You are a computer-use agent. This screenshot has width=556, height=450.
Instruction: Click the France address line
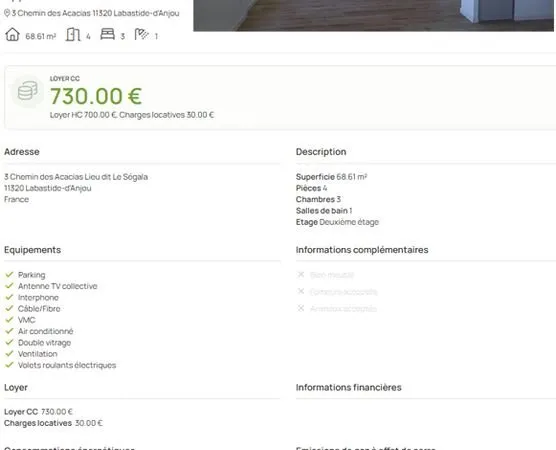16,199
